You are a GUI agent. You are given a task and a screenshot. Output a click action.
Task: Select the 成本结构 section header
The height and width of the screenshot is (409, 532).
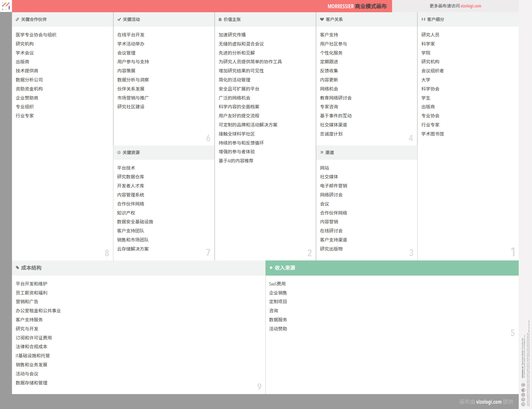coord(31,268)
